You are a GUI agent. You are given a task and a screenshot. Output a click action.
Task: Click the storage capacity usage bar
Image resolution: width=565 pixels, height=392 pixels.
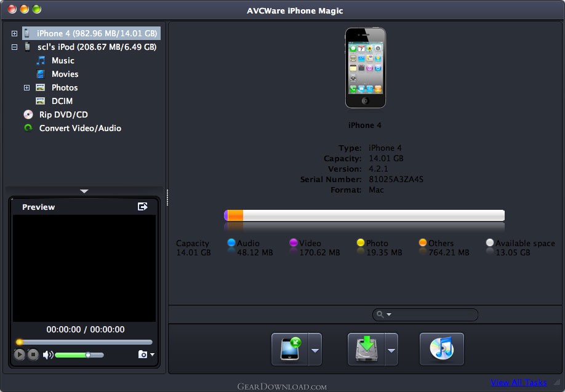364,215
